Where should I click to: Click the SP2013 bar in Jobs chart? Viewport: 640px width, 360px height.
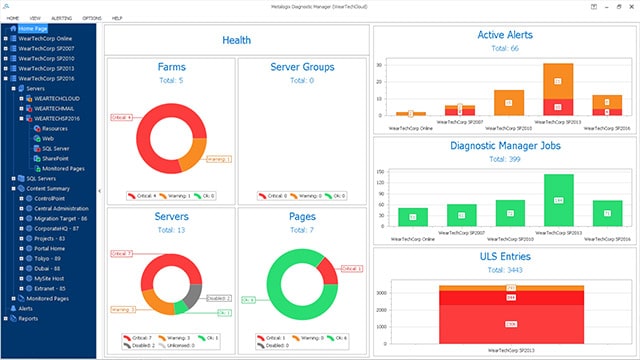(x=559, y=200)
